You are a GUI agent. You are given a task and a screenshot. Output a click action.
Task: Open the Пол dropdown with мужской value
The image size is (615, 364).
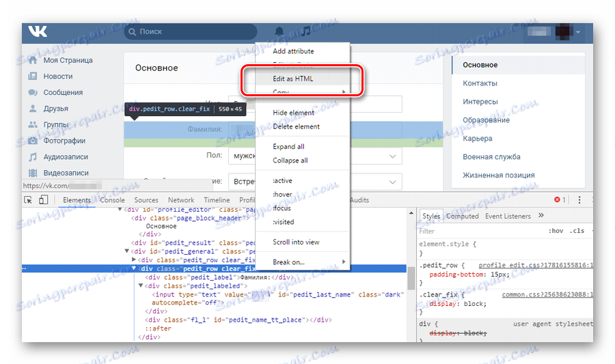coord(315,156)
